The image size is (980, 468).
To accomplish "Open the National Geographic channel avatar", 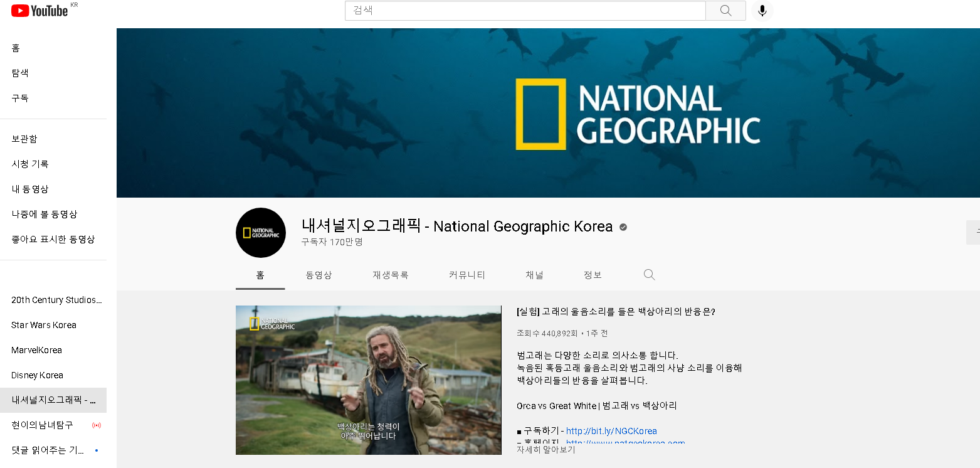I will coord(261,233).
